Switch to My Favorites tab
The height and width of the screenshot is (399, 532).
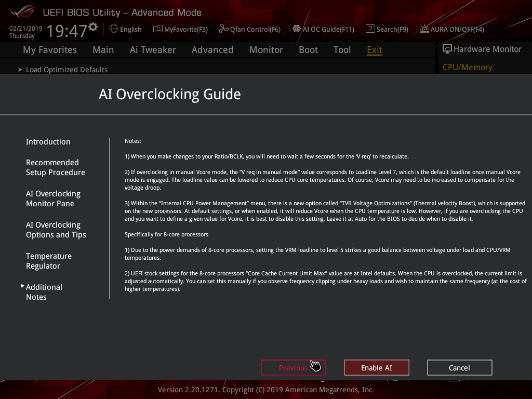point(50,50)
